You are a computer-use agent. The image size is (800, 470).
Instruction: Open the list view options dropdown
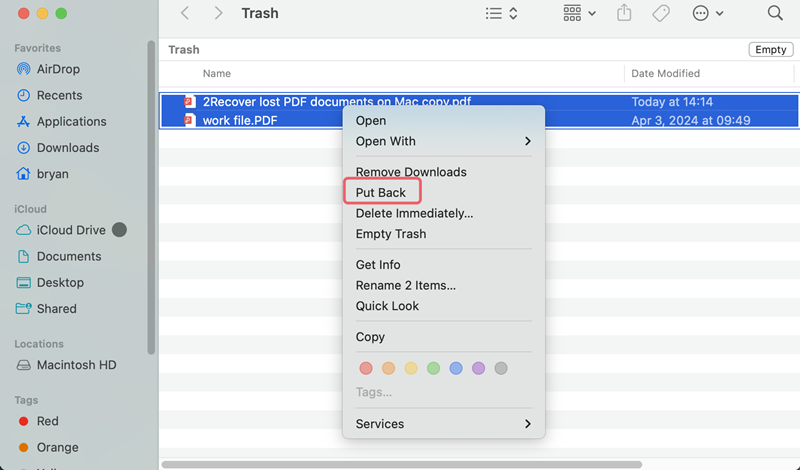tap(501, 14)
